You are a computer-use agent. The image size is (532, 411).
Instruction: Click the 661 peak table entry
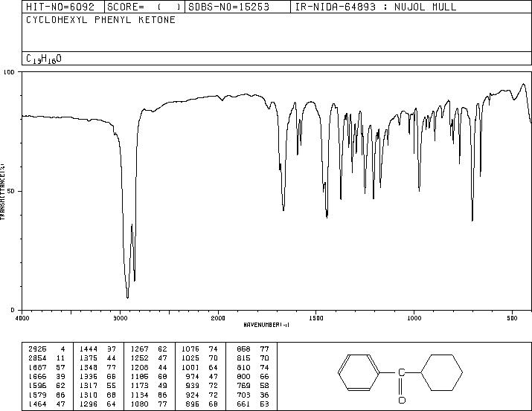[243, 404]
